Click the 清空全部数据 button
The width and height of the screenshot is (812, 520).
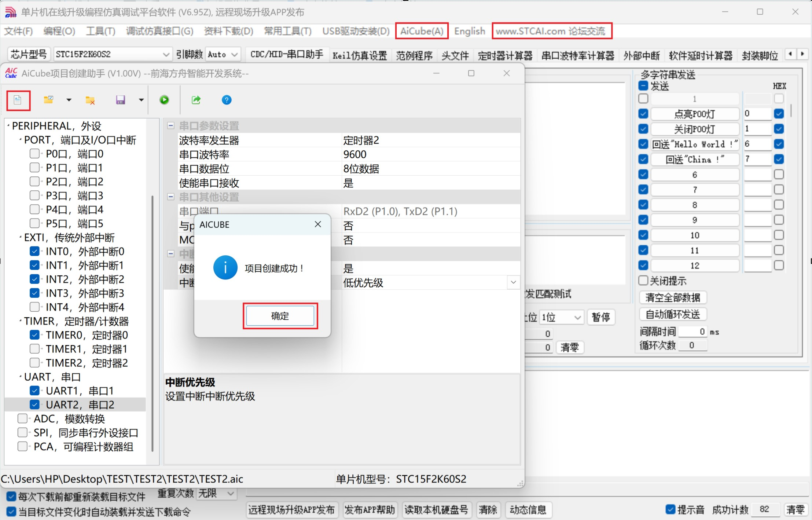pyautogui.click(x=673, y=297)
